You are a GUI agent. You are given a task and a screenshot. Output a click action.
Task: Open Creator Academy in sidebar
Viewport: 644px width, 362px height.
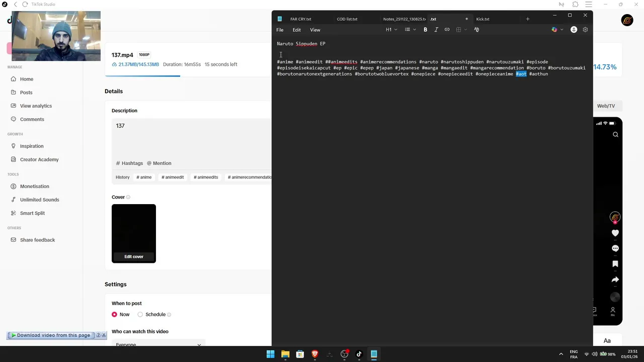39,159
